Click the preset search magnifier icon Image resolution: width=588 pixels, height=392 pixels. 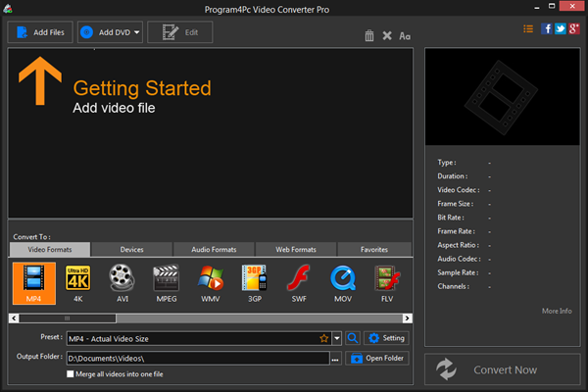point(353,338)
